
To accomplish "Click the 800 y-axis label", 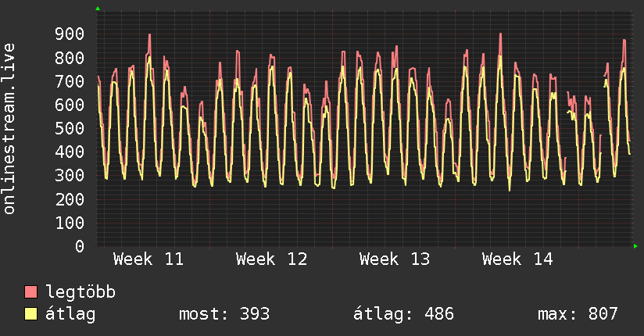I will pos(70,58).
